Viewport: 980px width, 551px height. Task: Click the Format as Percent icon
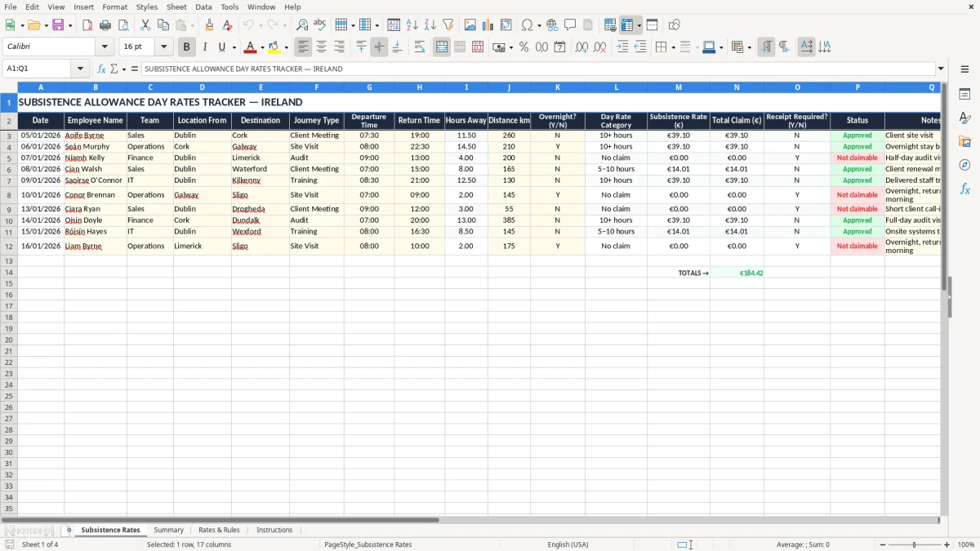point(523,47)
